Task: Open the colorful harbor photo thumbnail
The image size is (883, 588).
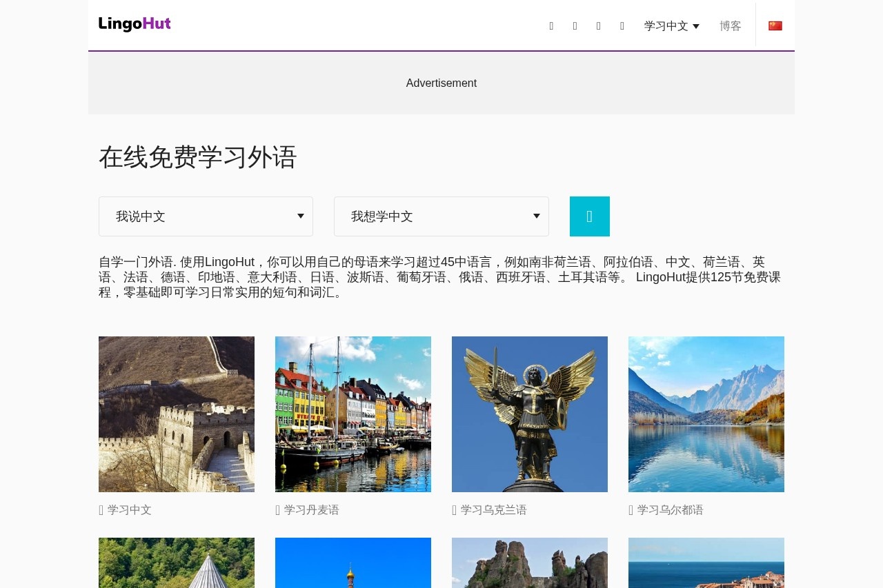Action: click(x=353, y=414)
